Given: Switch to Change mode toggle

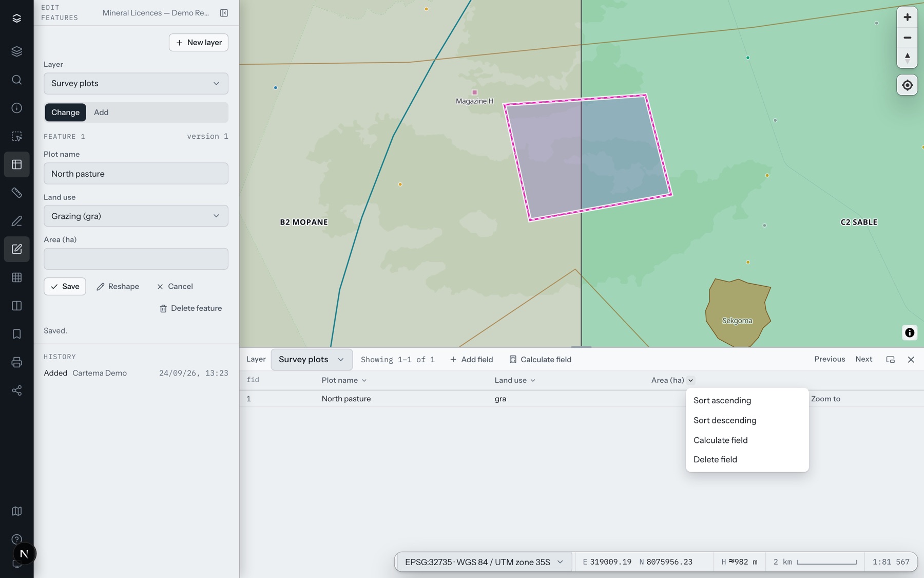Looking at the screenshot, I should coord(65,113).
